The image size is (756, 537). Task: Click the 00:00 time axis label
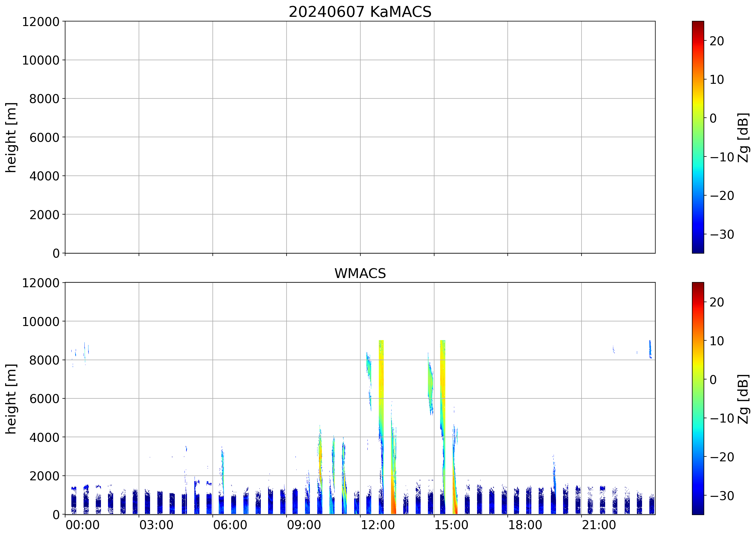pyautogui.click(x=83, y=525)
